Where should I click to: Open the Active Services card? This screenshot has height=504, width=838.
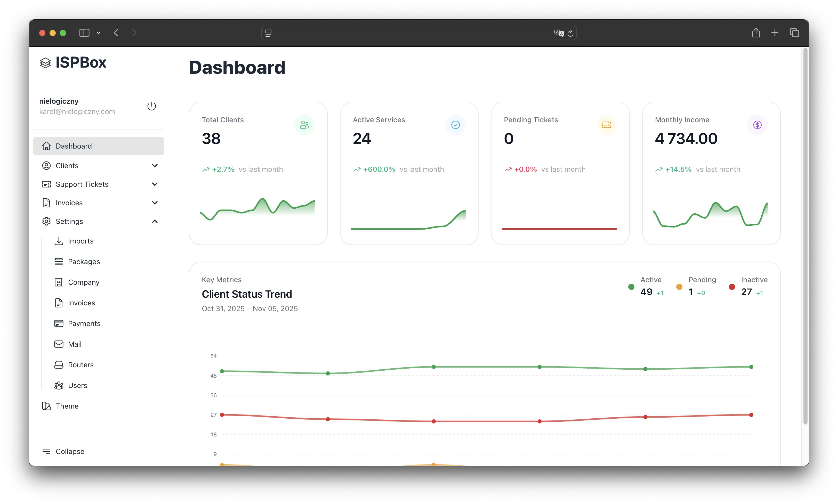pos(409,173)
